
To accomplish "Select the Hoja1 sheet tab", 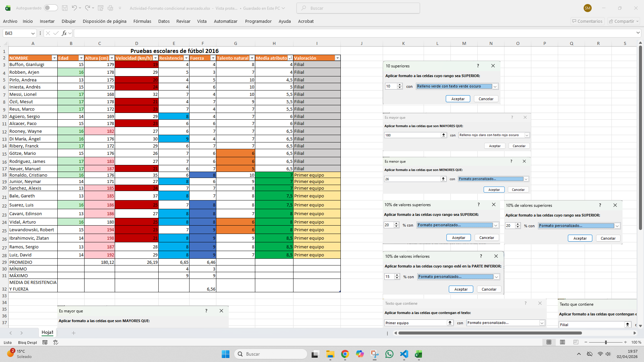I will 47,333.
